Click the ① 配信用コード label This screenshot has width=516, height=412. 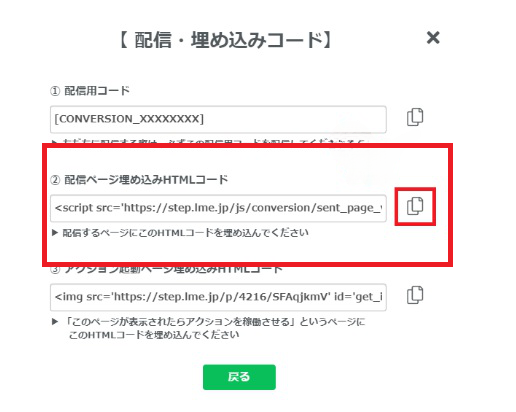click(x=90, y=91)
